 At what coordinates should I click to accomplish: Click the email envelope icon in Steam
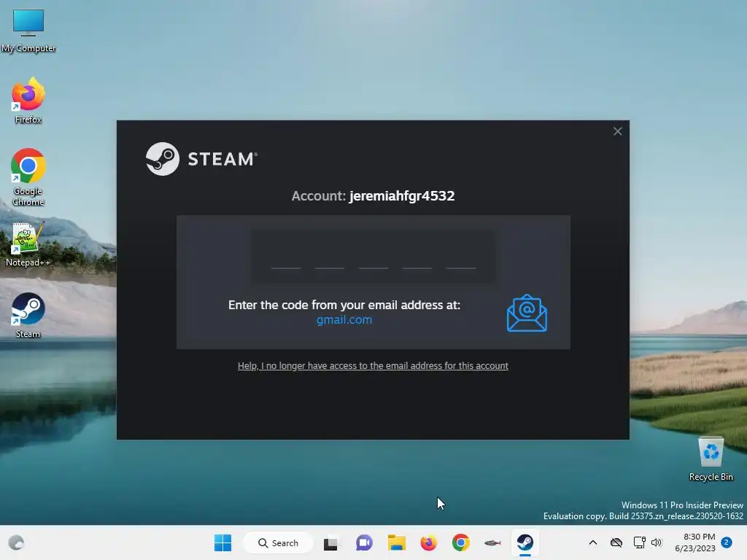point(527,313)
